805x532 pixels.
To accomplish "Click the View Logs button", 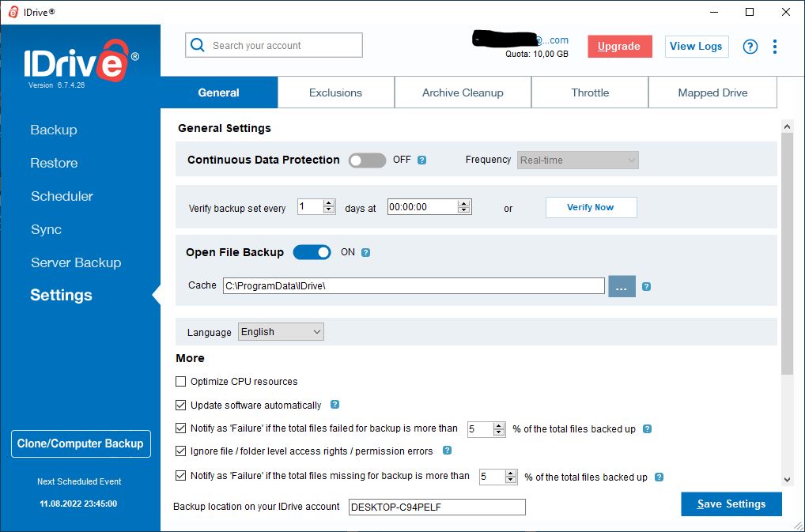I will click(696, 46).
